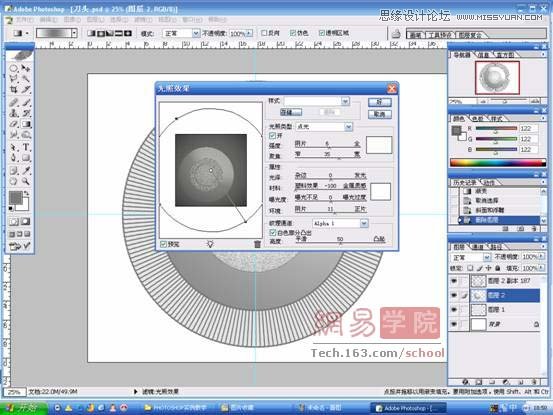
Task: Select the Gradient tool in toolbox
Action: (x=26, y=124)
